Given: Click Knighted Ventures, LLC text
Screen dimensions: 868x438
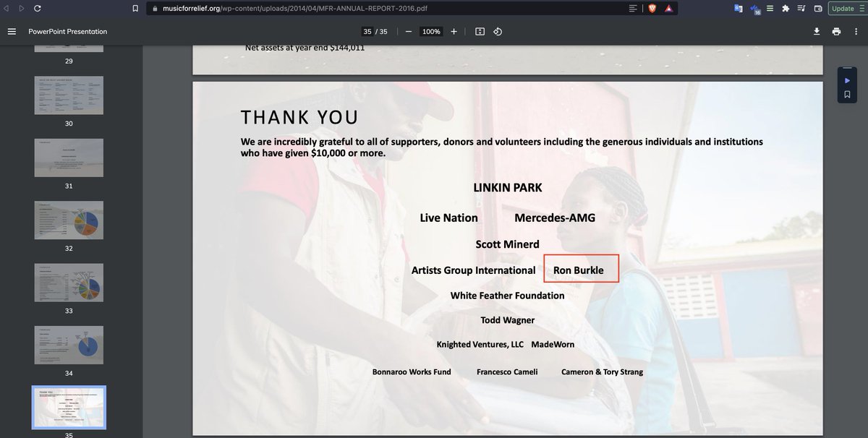Looking at the screenshot, I should point(480,345).
